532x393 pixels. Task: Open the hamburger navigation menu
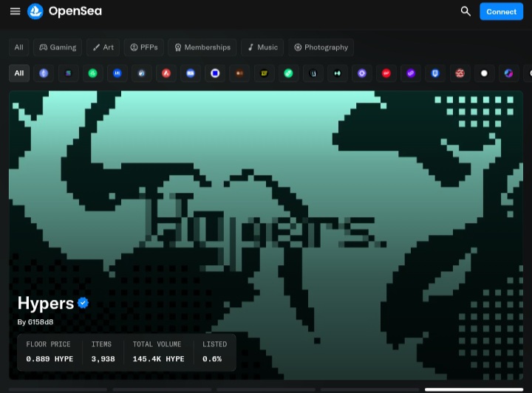(15, 11)
